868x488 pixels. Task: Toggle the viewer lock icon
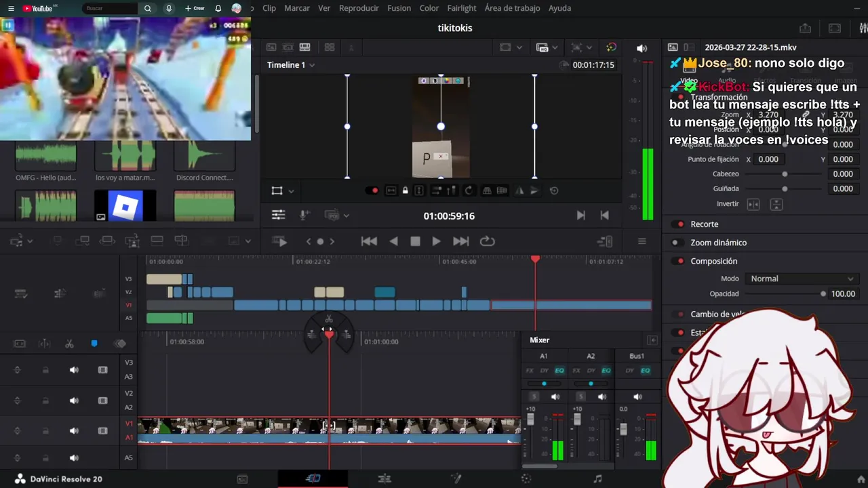pyautogui.click(x=406, y=191)
